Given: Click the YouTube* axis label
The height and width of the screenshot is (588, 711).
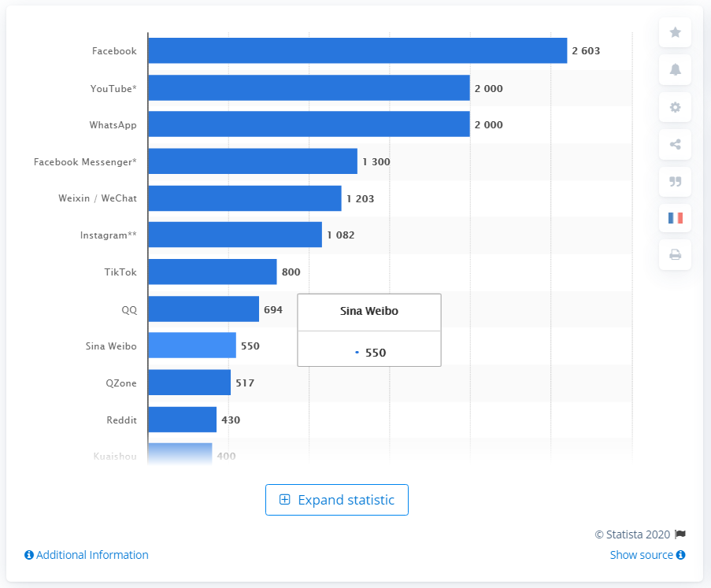Looking at the screenshot, I should 113,88.
